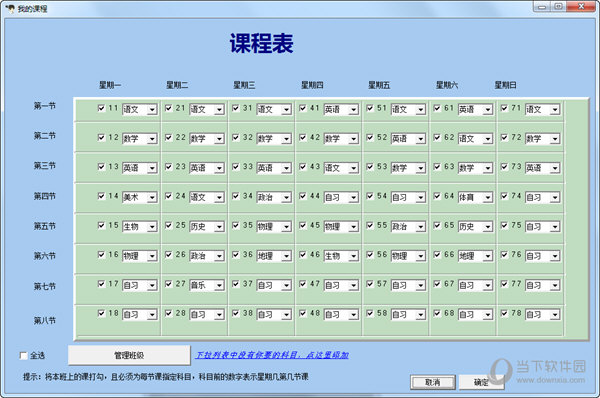600x398 pixels.
Task: Open subject dropdown for period 78
Action: [x=555, y=315]
